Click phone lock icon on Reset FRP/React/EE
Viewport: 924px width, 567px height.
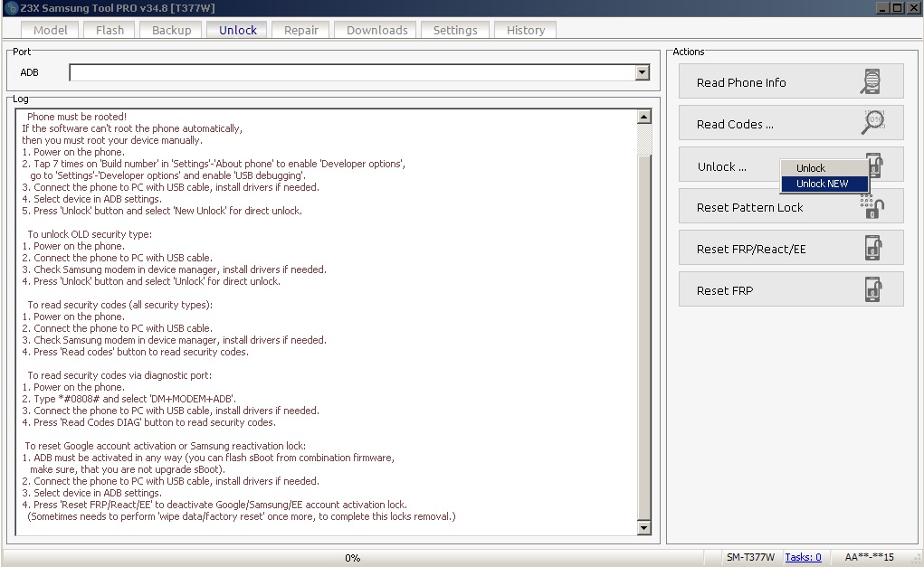pyautogui.click(x=873, y=248)
